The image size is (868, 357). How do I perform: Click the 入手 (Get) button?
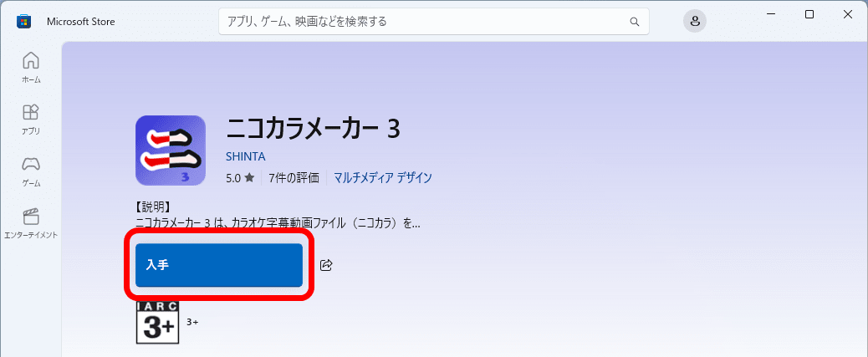tap(219, 265)
